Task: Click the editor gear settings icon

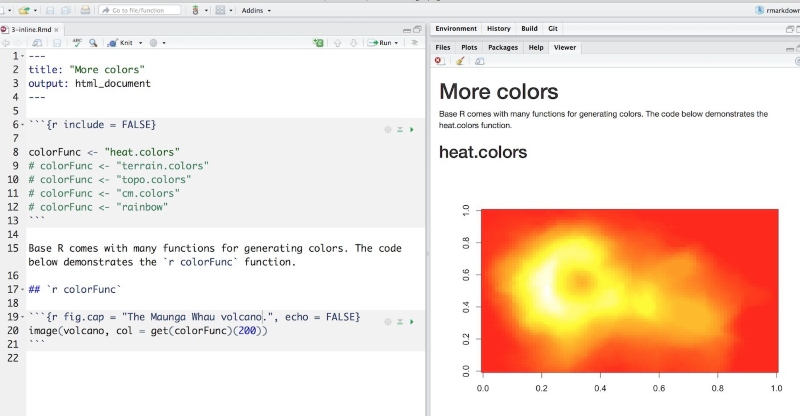Action: [x=154, y=43]
